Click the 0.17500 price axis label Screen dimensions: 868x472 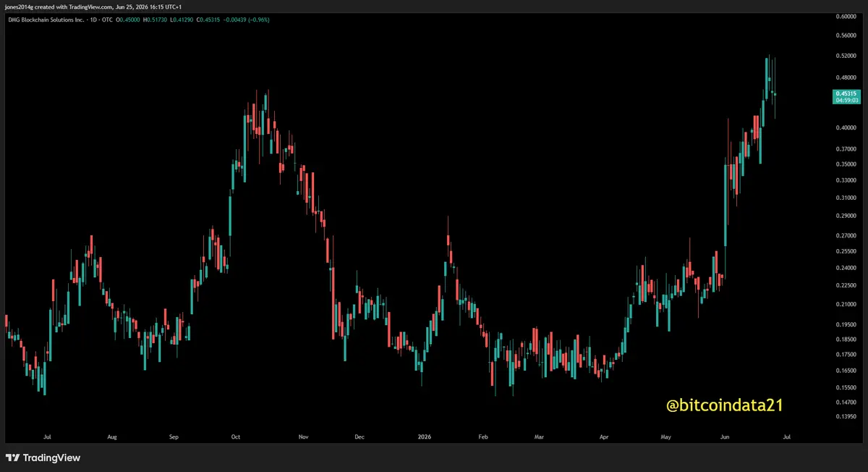[x=846, y=354]
